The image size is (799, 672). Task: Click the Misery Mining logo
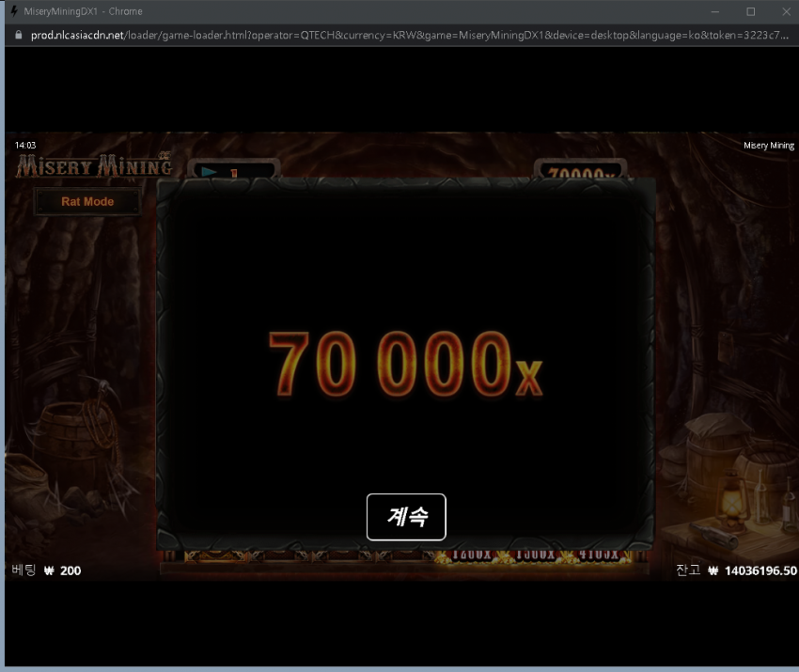[x=94, y=165]
